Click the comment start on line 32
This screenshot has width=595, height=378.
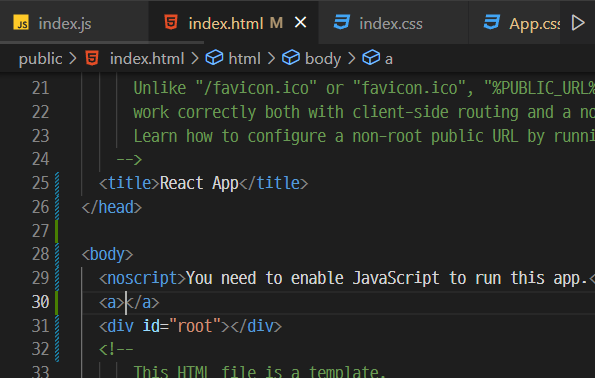click(116, 350)
